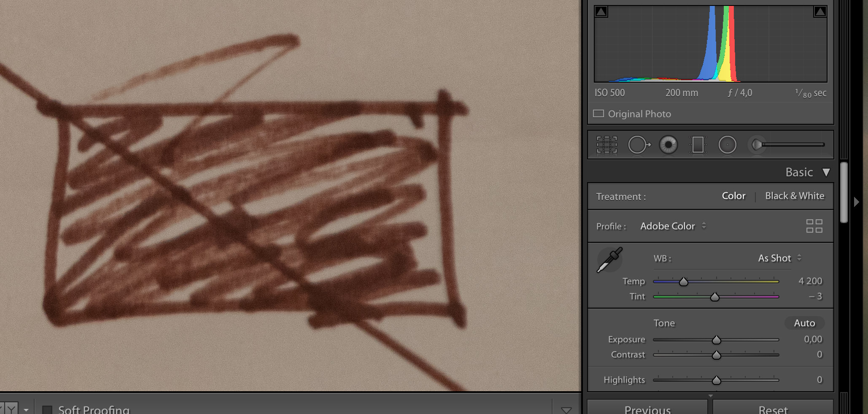Click the 200 mm focal length readout

pyautogui.click(x=682, y=93)
